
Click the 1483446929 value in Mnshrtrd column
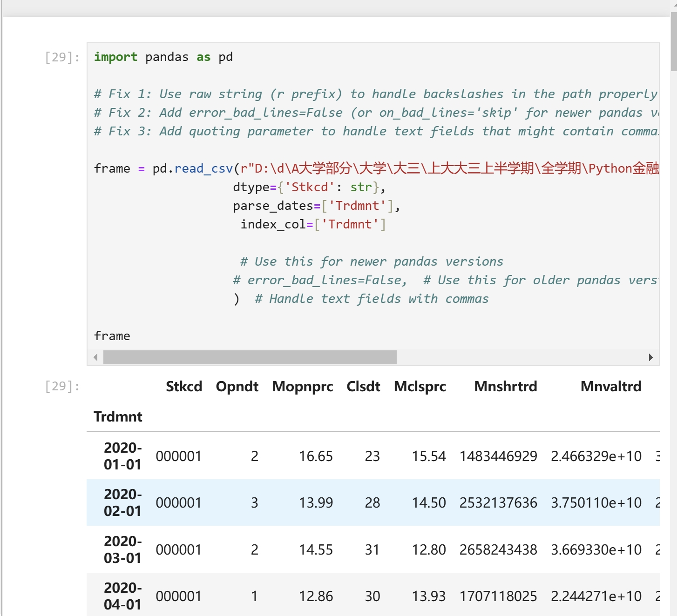(498, 456)
